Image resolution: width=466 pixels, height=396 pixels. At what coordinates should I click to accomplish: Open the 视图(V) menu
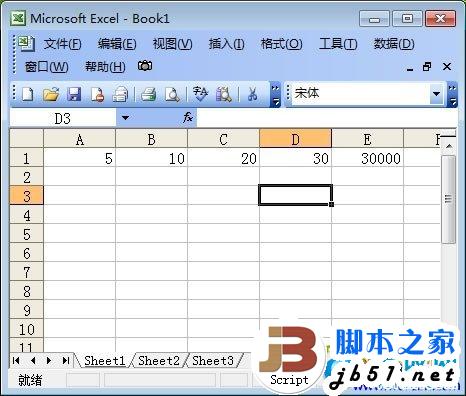[x=172, y=44]
